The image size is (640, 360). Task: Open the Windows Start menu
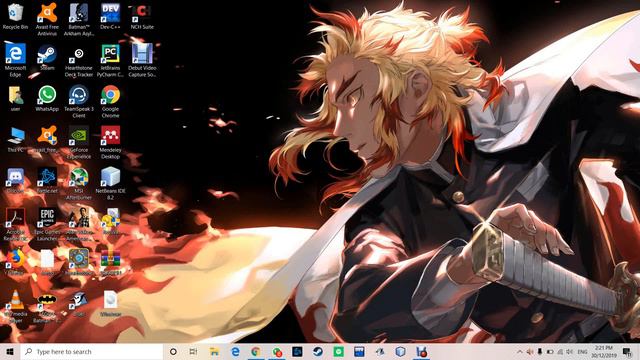click(10, 351)
